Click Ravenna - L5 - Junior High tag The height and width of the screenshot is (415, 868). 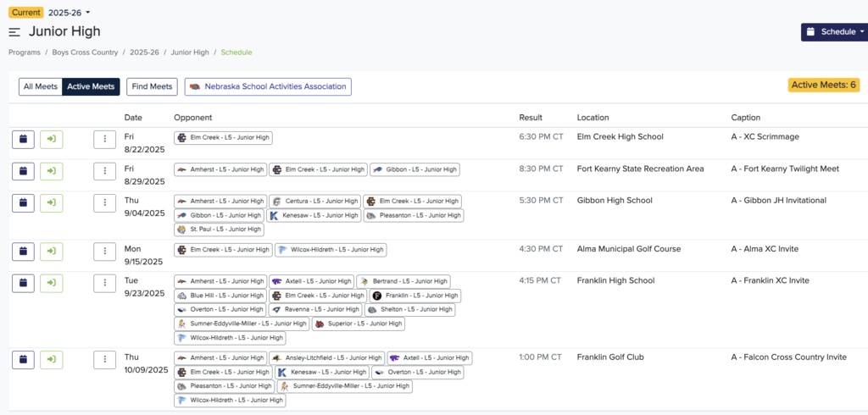(x=315, y=310)
